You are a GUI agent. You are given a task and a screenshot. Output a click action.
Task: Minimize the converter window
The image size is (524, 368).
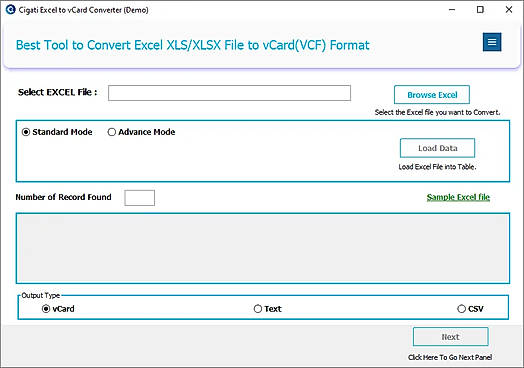(x=452, y=10)
